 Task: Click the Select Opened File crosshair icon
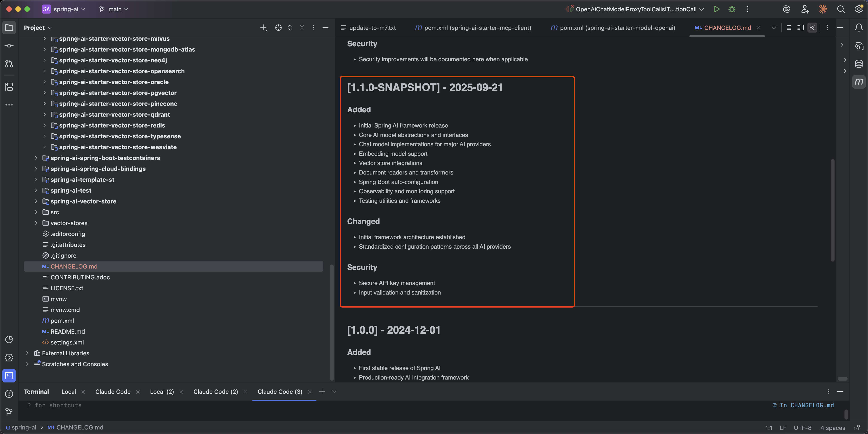[x=278, y=28]
